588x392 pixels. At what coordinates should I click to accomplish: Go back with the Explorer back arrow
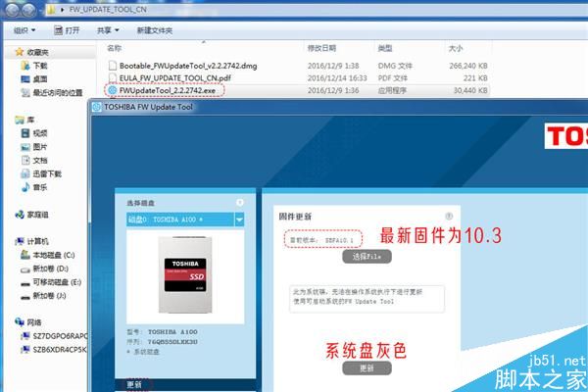[x=12, y=10]
